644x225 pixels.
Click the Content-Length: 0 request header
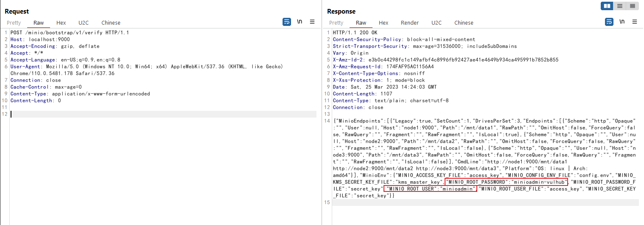click(36, 101)
